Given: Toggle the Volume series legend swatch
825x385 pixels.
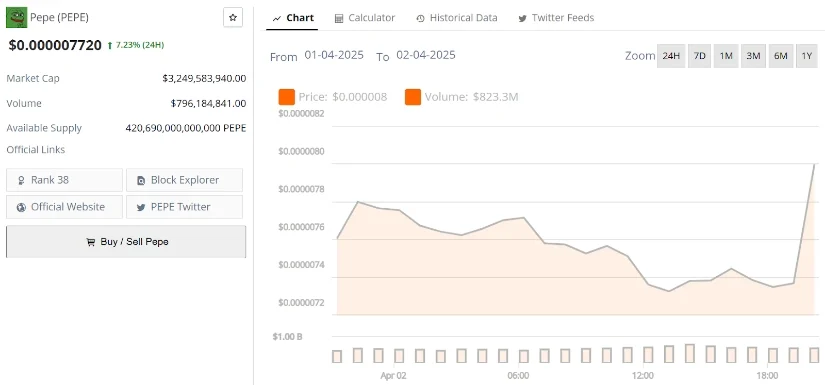Looking at the screenshot, I should point(413,97).
